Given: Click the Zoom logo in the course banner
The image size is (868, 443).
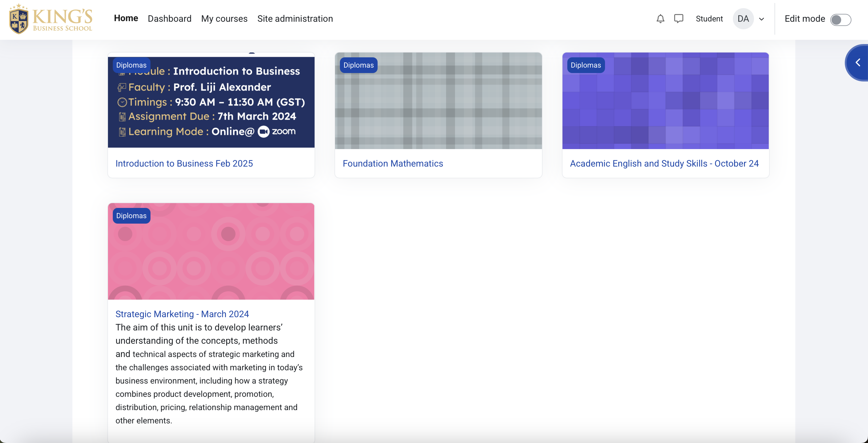Looking at the screenshot, I should [277, 132].
